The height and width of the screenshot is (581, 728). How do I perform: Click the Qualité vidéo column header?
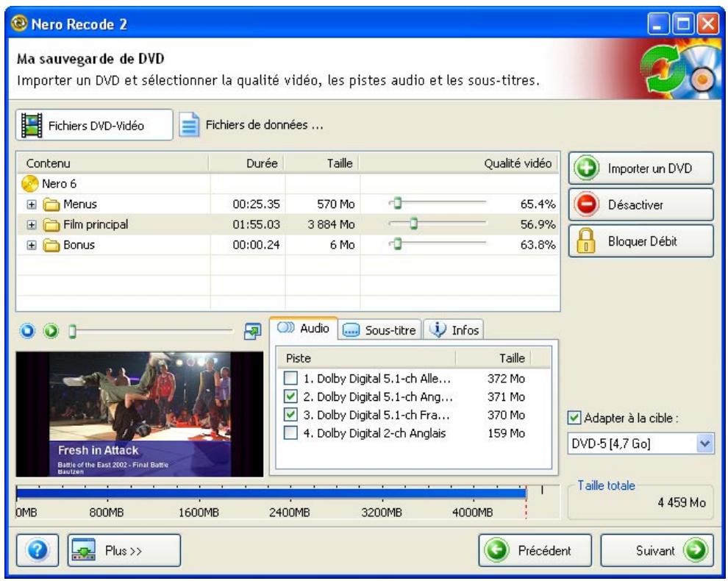(x=459, y=163)
